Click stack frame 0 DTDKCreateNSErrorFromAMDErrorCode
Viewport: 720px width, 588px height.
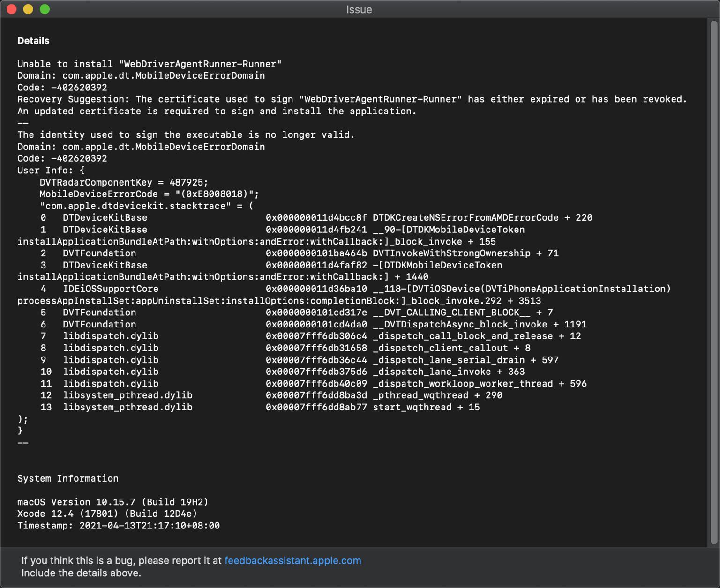point(316,218)
